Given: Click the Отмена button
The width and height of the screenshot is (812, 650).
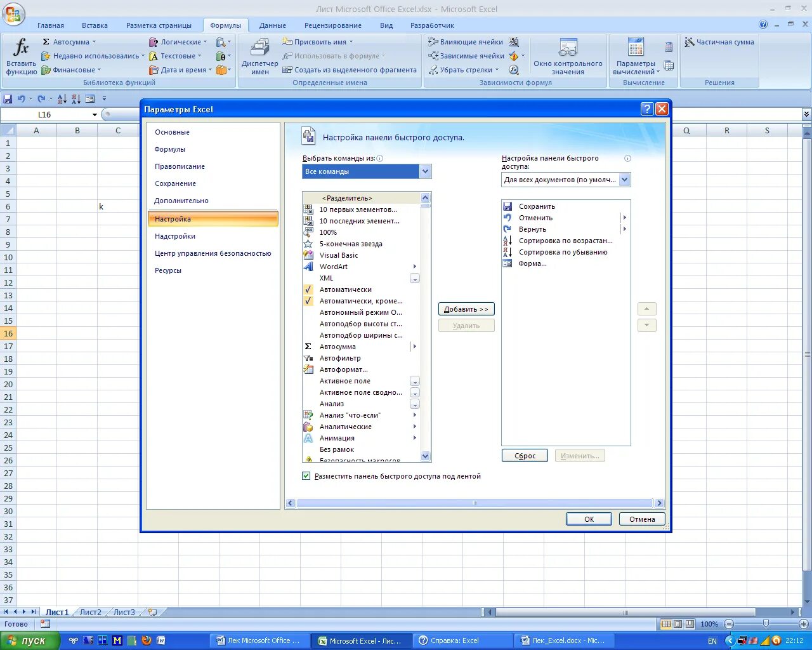Looking at the screenshot, I should (642, 519).
